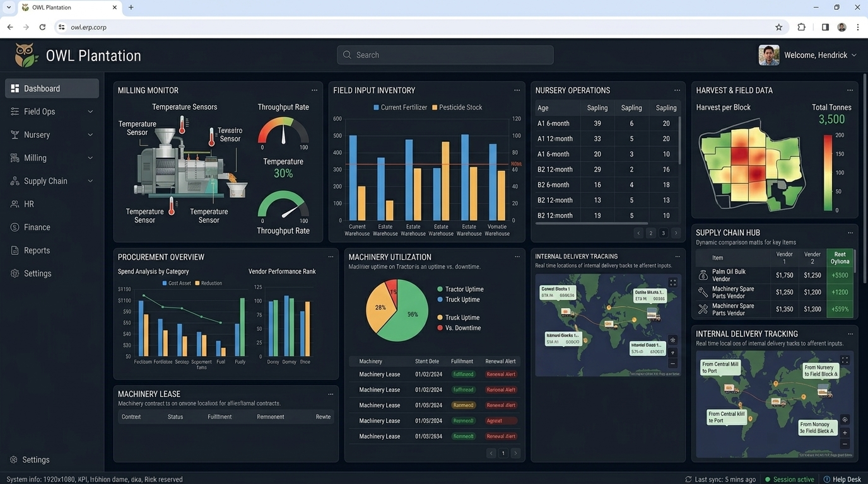Open the Harvest & Field Data ellipsis menu
868x484 pixels.
pos(850,90)
